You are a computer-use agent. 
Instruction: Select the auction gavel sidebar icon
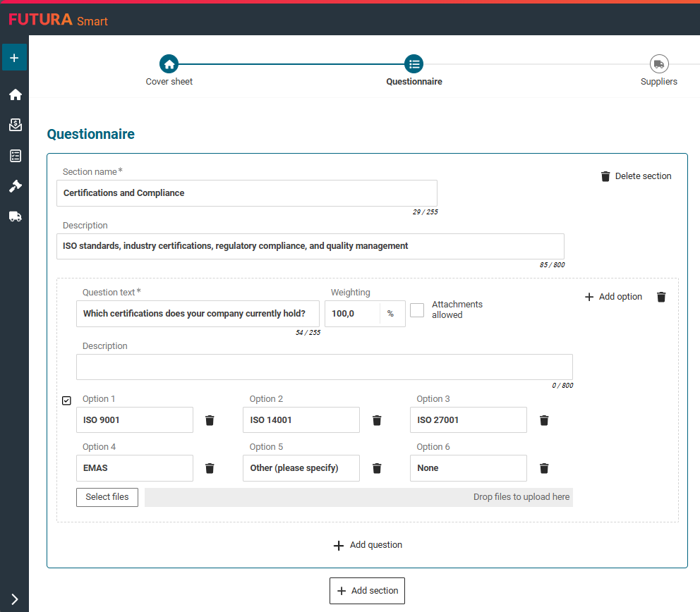tap(15, 186)
